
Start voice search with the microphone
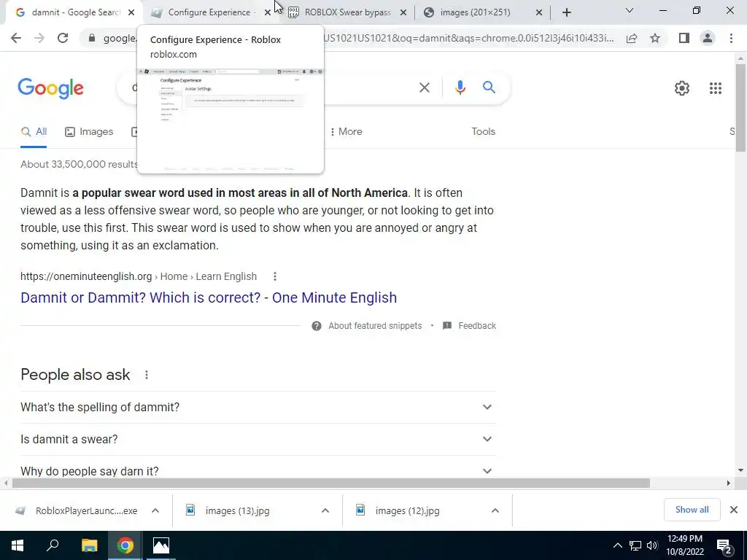click(460, 87)
